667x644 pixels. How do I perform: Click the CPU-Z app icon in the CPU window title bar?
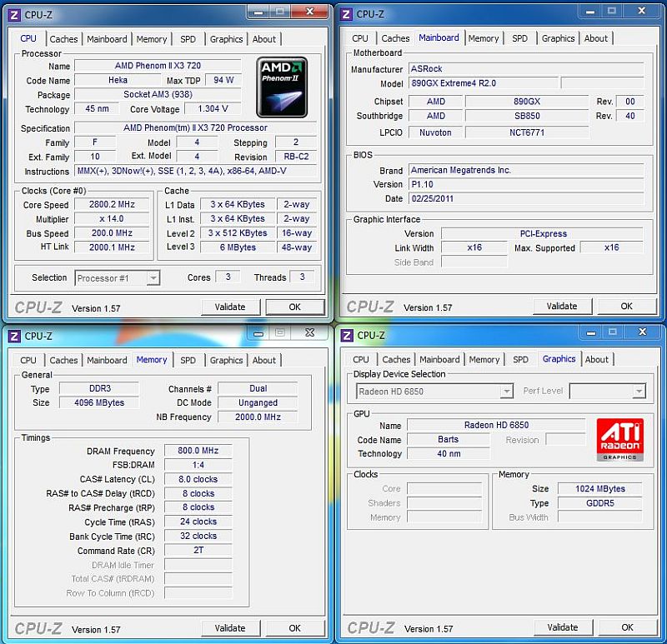click(14, 15)
